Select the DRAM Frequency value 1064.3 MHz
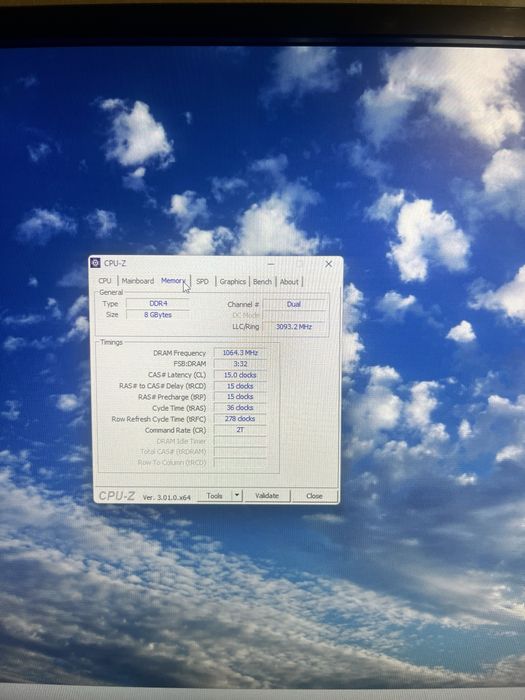Viewport: 525px width, 700px height. tap(240, 353)
